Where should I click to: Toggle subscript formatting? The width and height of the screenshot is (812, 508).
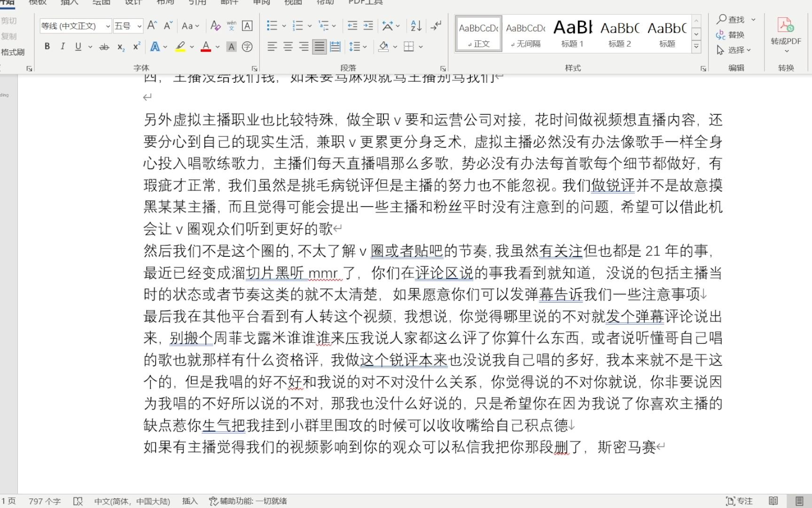coord(121,47)
